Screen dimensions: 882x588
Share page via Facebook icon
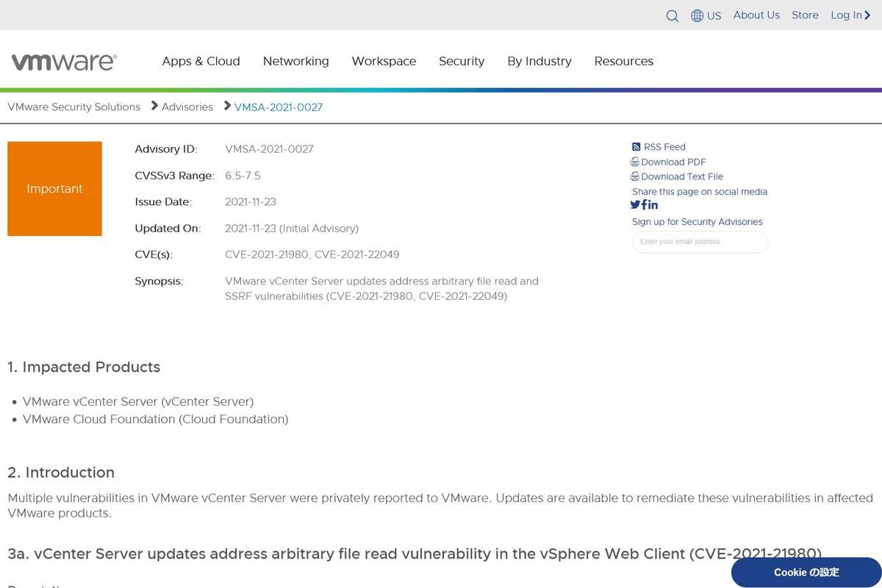pos(645,205)
